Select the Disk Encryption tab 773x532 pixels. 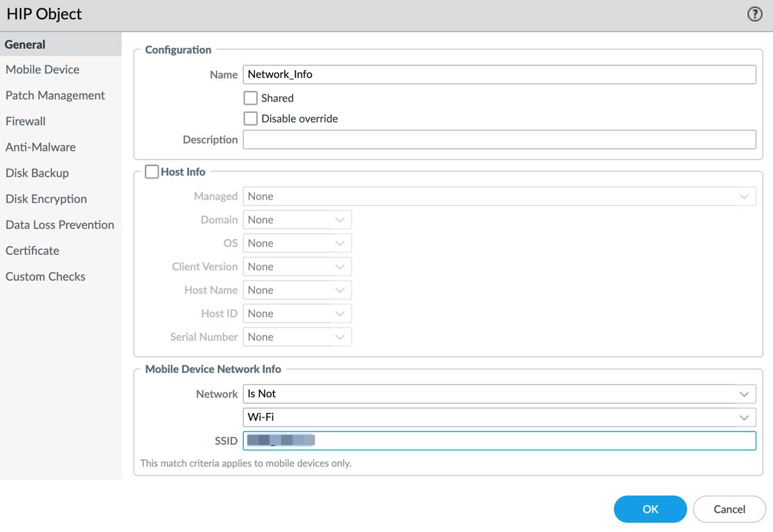(x=46, y=199)
